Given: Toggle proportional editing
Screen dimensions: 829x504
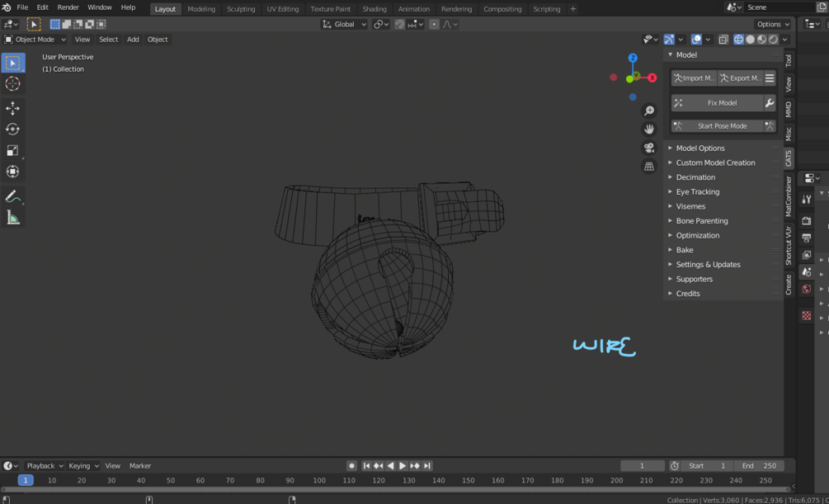Looking at the screenshot, I should tap(434, 24).
